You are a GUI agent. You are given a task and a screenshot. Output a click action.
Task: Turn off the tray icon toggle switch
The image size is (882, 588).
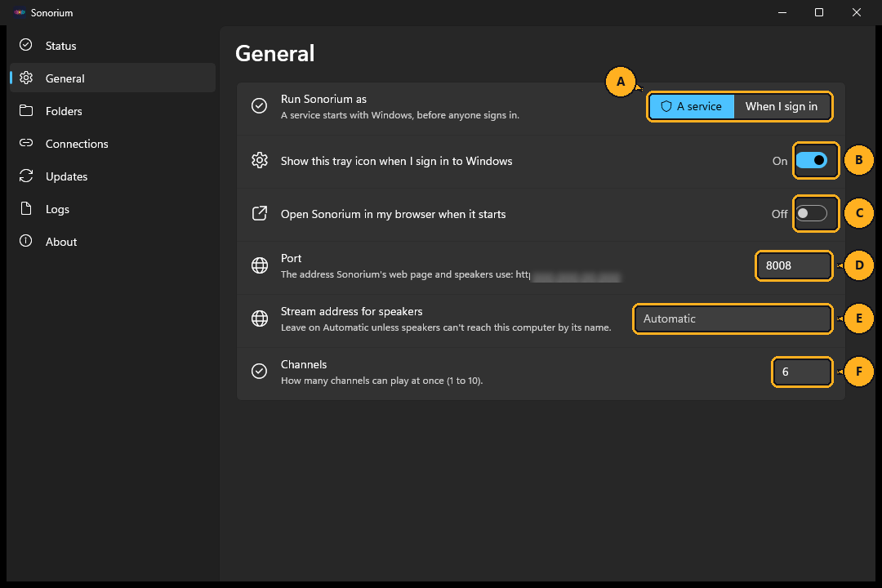click(812, 160)
